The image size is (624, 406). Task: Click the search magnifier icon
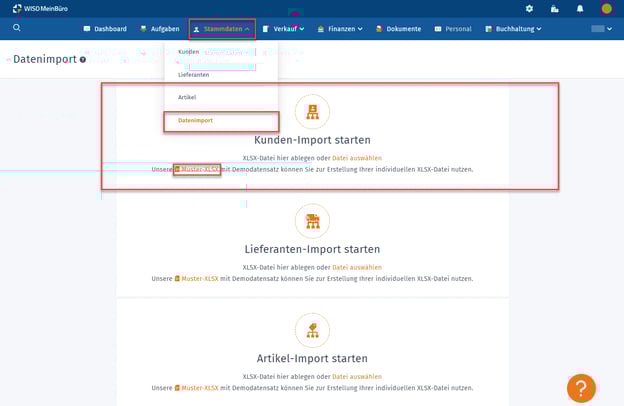click(x=17, y=28)
